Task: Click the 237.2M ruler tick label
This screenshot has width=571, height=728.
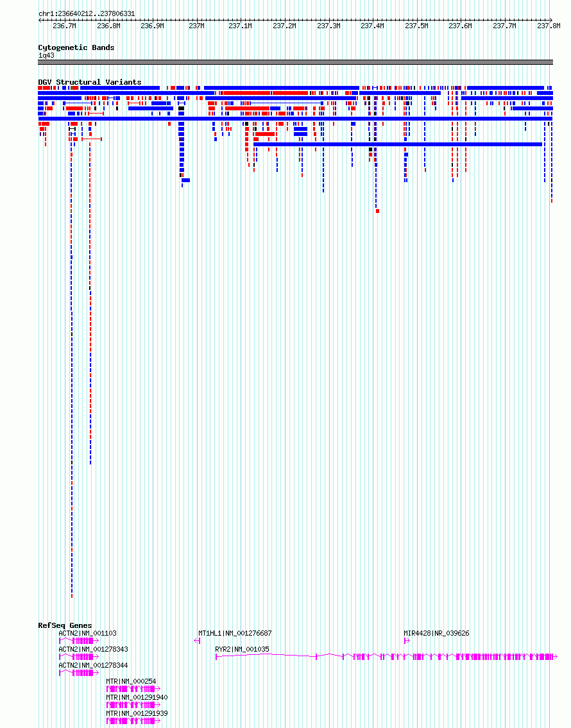Action: (x=284, y=26)
